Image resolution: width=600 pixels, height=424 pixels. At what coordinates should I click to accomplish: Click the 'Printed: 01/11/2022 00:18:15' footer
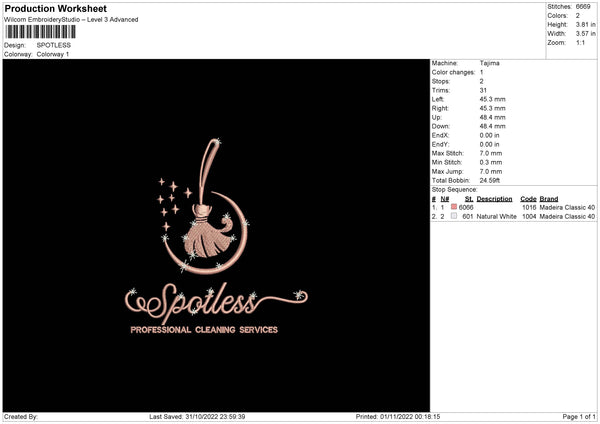398,417
